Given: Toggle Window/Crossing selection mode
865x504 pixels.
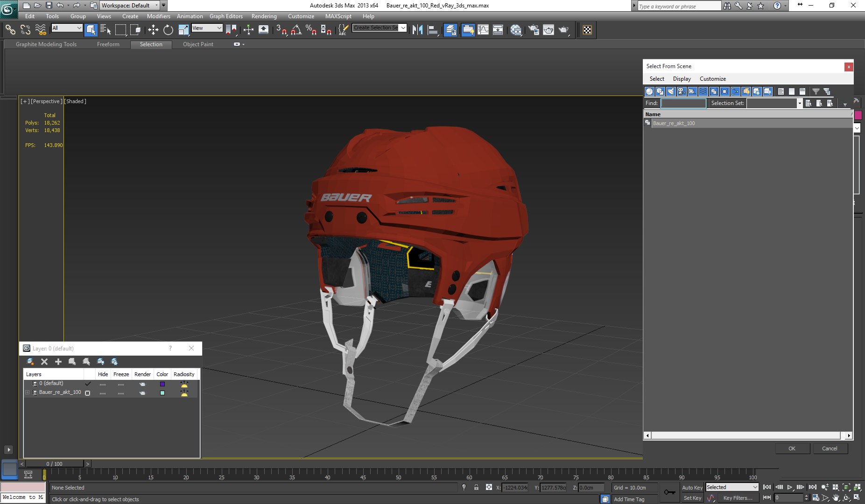Looking at the screenshot, I should coord(135,30).
